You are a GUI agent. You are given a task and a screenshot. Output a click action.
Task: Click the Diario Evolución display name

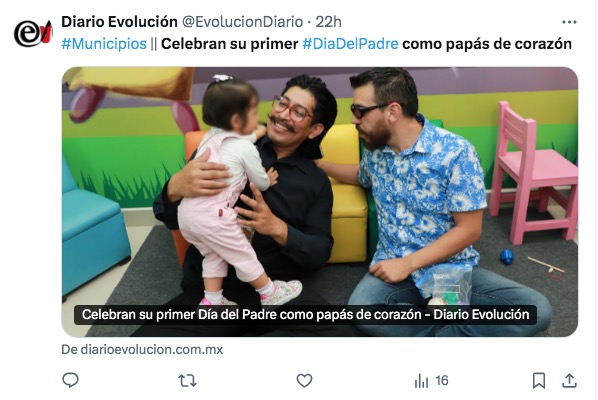(119, 22)
